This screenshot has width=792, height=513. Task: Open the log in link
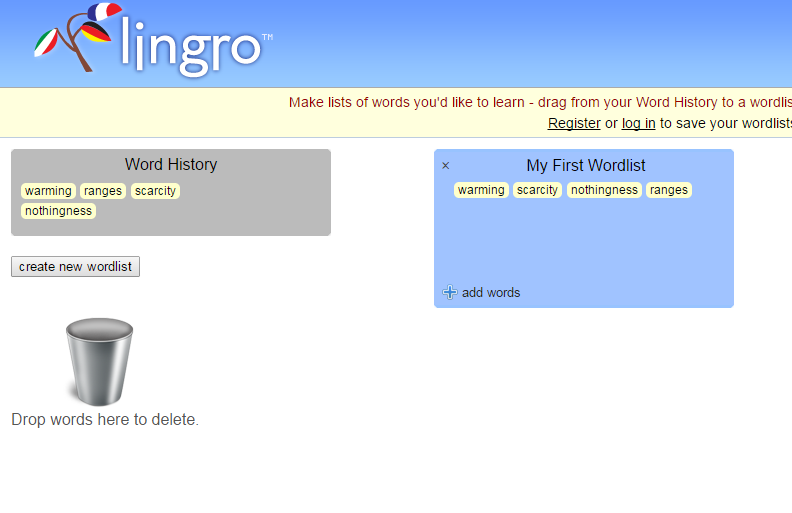(x=638, y=123)
